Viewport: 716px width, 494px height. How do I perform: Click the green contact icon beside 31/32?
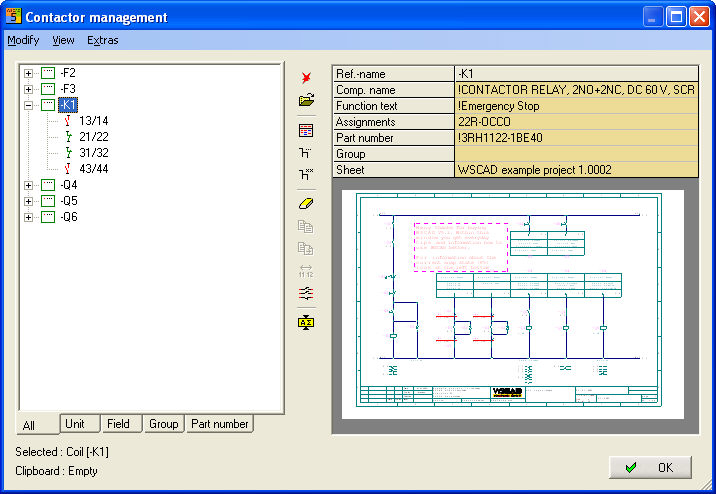(68, 153)
